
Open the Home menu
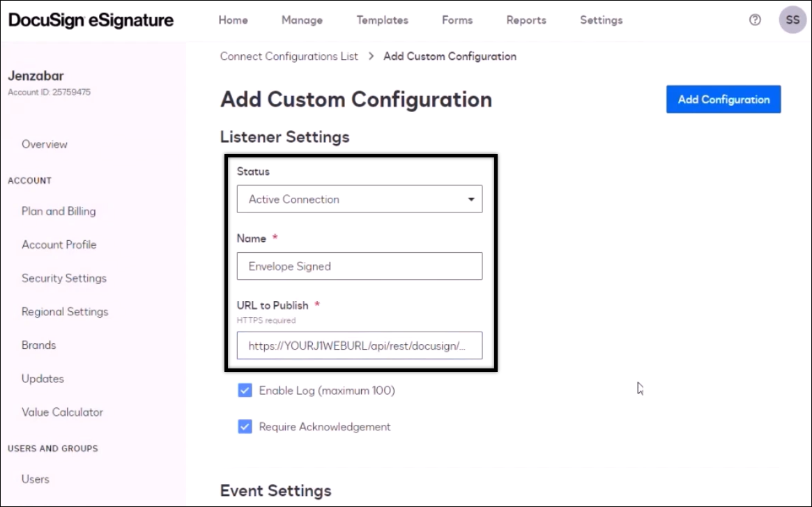coord(233,20)
